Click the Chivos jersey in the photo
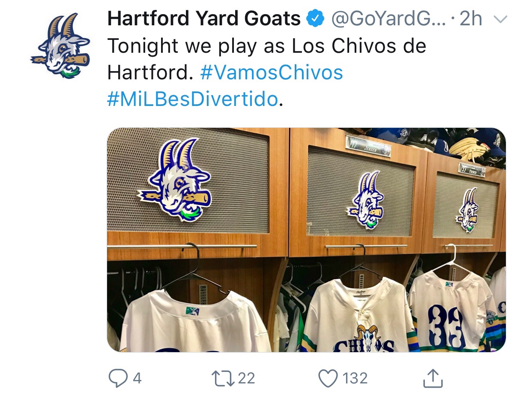Image resolution: width=532 pixels, height=398 pixels. [360, 317]
